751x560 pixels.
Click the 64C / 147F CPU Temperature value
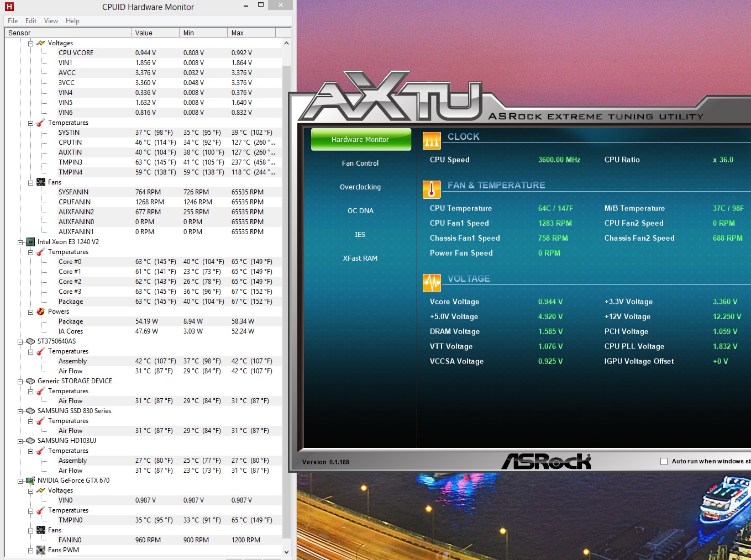[555, 208]
